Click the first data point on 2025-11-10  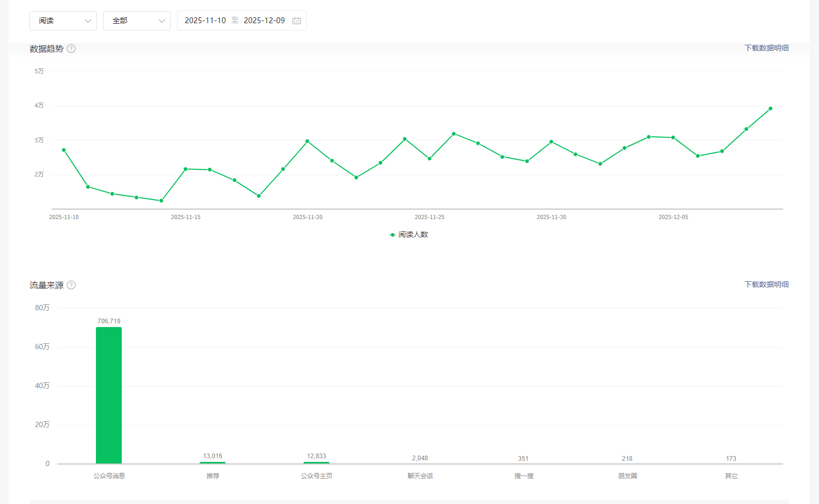point(64,150)
